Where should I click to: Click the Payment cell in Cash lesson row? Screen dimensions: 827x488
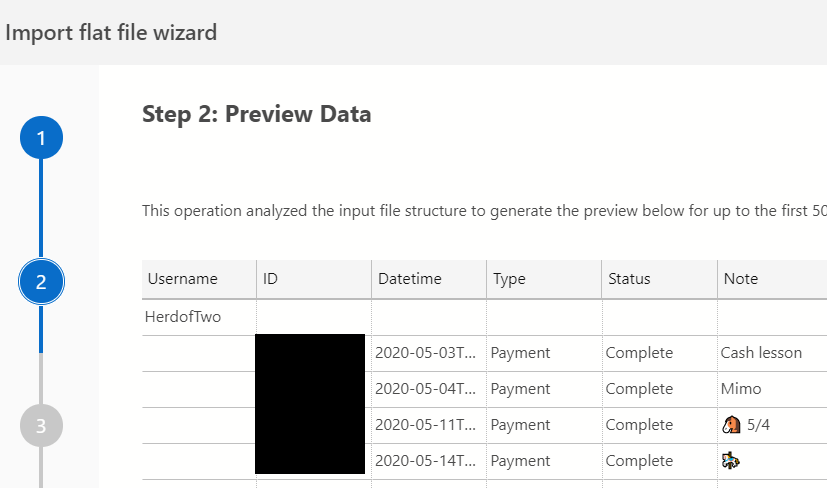(x=520, y=353)
